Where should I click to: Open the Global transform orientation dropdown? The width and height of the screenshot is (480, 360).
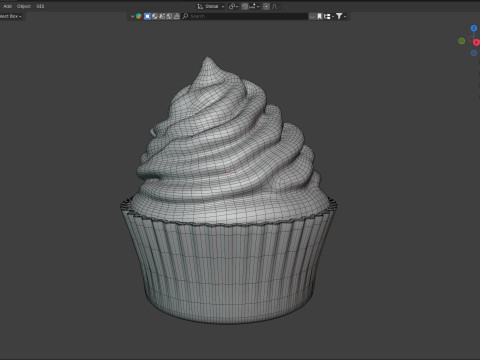(x=211, y=6)
